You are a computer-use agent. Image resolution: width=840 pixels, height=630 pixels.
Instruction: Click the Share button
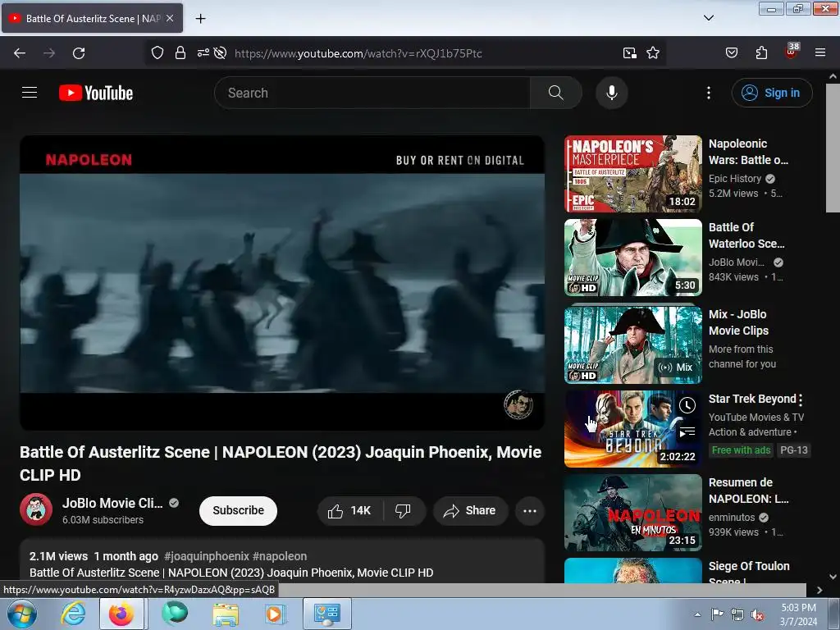click(x=469, y=510)
